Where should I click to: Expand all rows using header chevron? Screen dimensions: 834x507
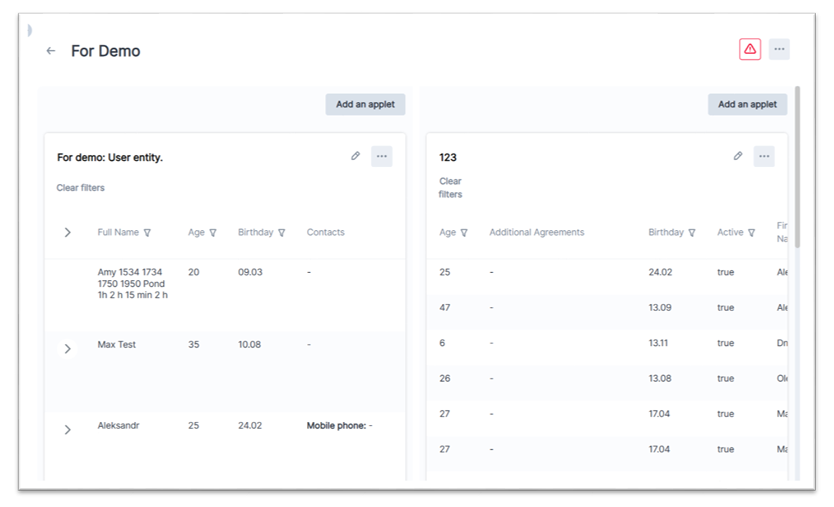(x=67, y=233)
